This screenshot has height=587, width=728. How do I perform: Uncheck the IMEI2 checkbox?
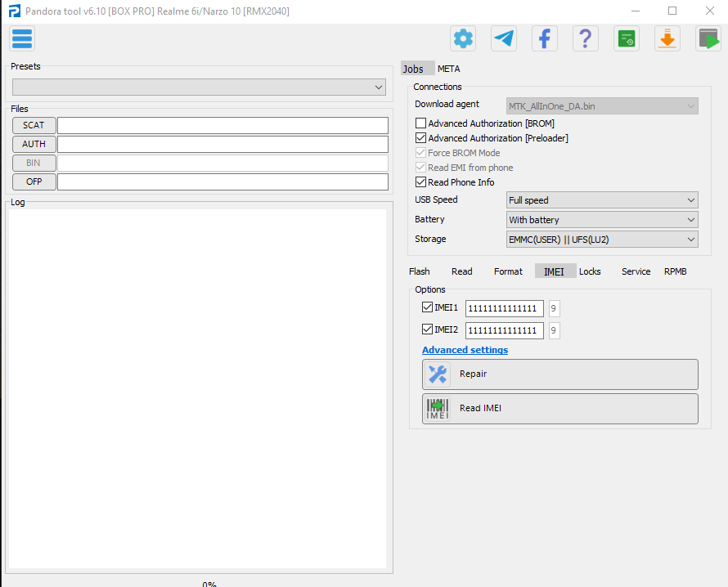(427, 329)
